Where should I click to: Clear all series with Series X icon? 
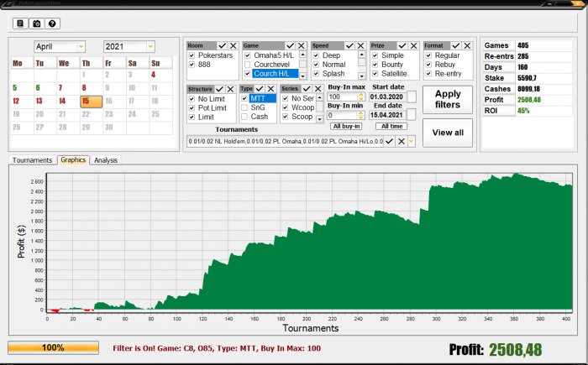pos(318,89)
